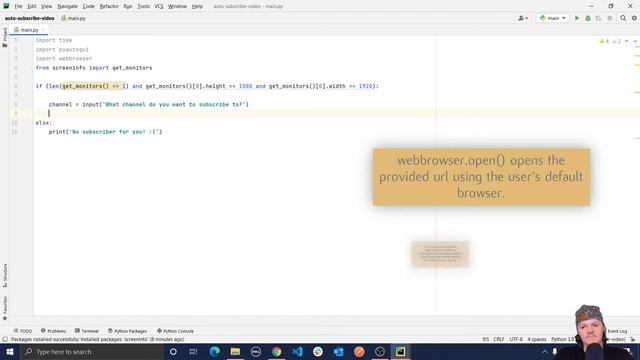Open OBS Studio from taskbar
Viewport: 640px width, 360px height.
[380, 352]
